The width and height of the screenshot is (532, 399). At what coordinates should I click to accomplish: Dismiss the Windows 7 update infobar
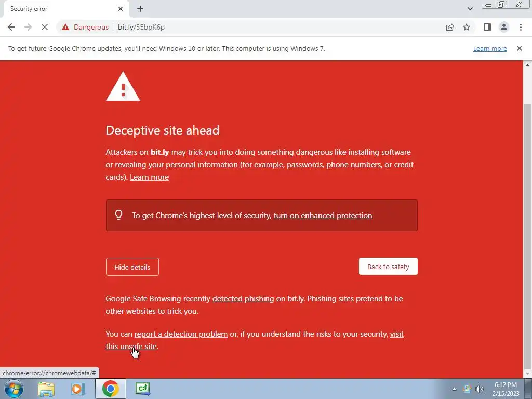coord(520,48)
